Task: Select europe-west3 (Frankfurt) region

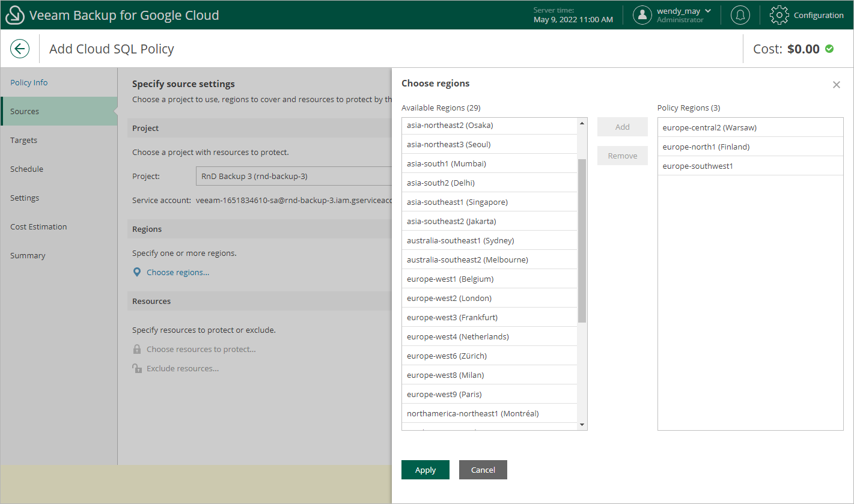Action: coord(489,317)
